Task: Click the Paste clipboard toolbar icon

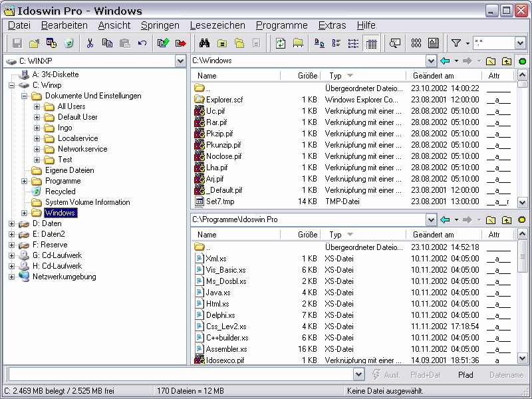Action: click(x=124, y=43)
